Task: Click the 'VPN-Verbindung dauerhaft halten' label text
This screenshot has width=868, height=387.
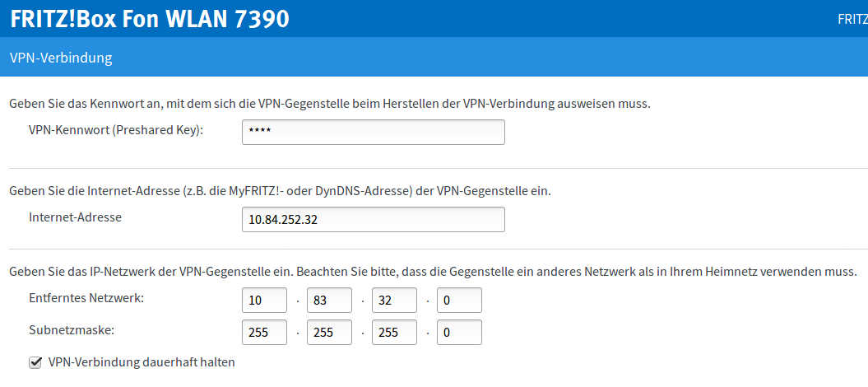Action: 142,362
